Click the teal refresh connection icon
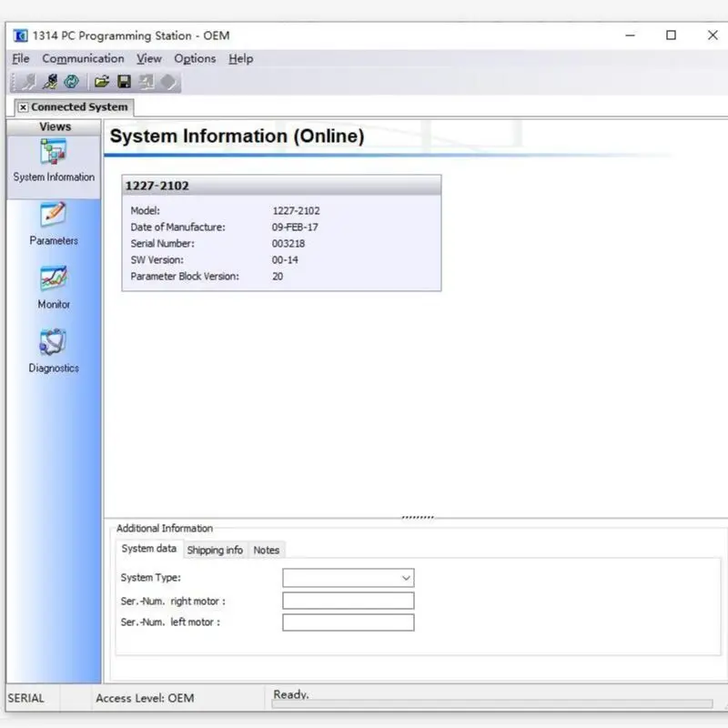 tap(72, 82)
